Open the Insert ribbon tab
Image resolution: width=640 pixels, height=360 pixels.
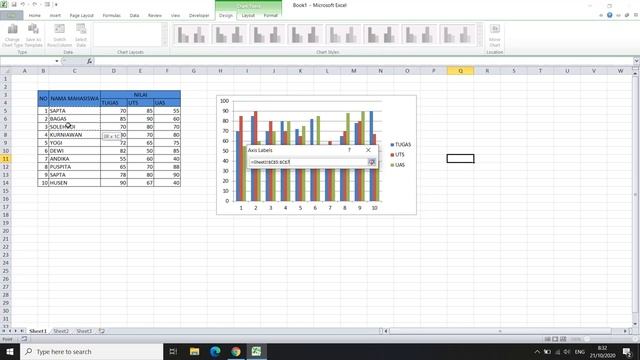point(55,16)
